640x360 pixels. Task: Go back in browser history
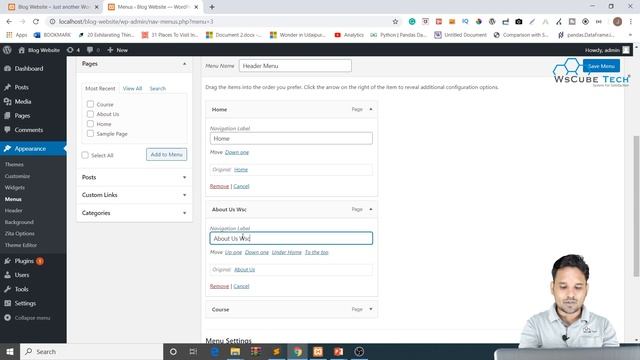[x=9, y=21]
